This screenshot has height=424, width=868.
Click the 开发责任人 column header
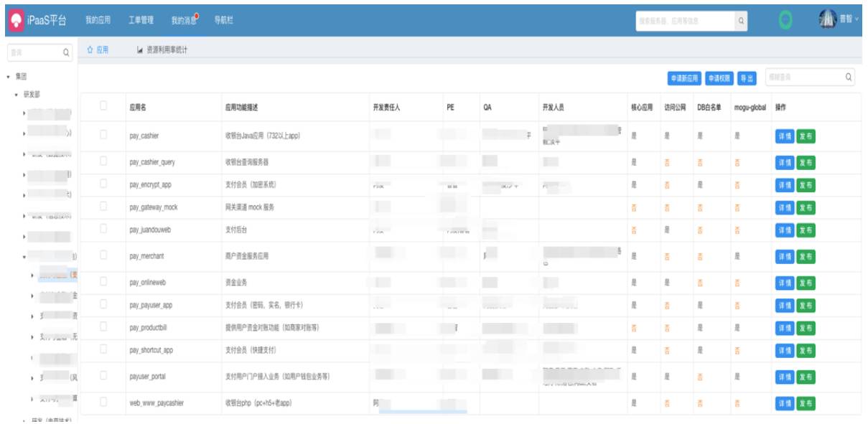(x=386, y=107)
